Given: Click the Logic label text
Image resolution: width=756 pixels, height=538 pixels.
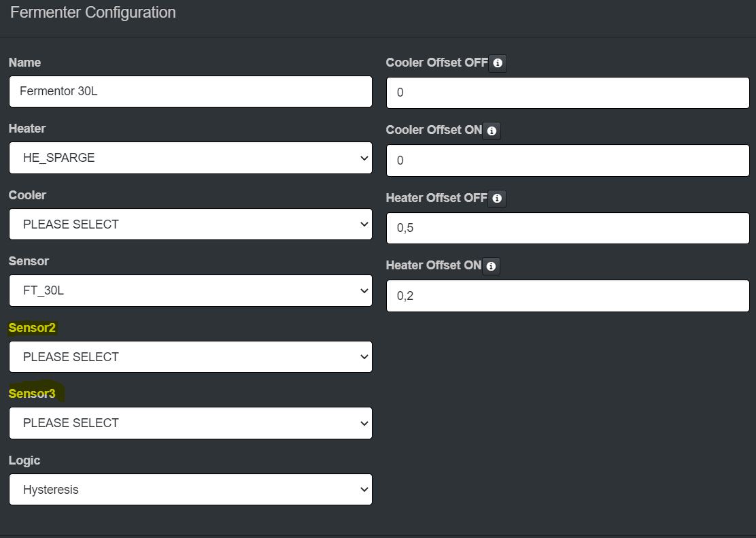Looking at the screenshot, I should pos(24,460).
